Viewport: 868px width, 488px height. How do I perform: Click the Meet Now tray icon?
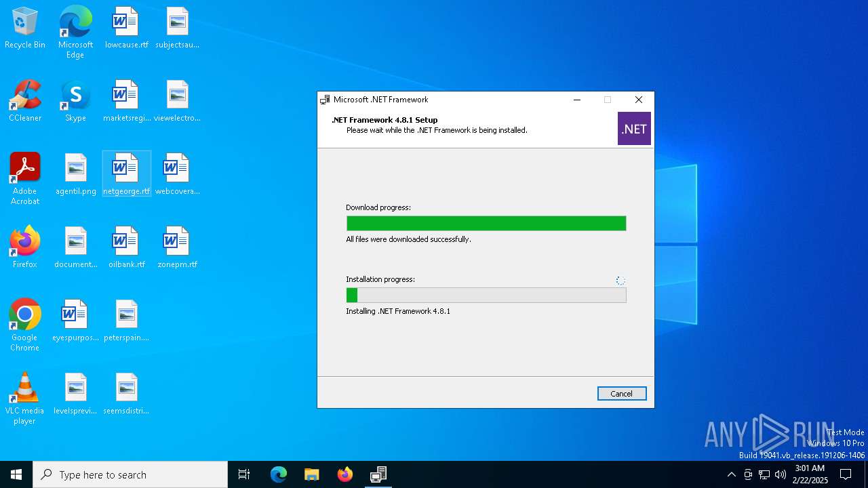click(748, 474)
